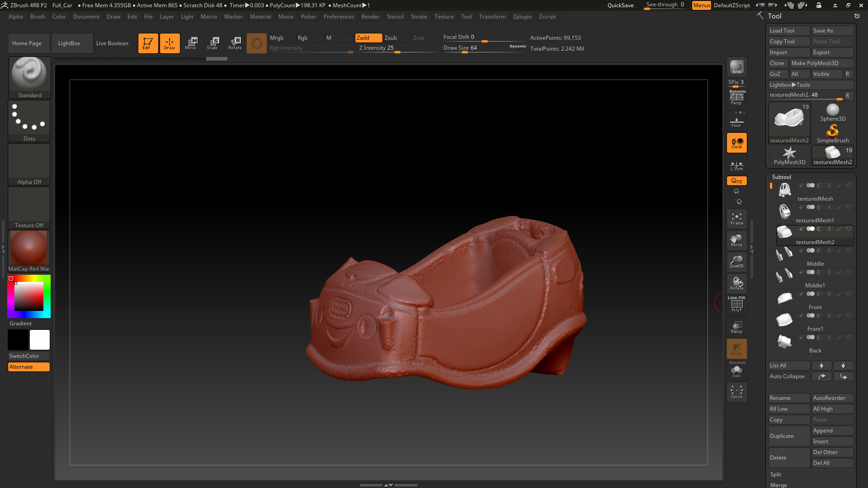This screenshot has width=868, height=488.
Task: Toggle Solo mode
Action: point(736,371)
